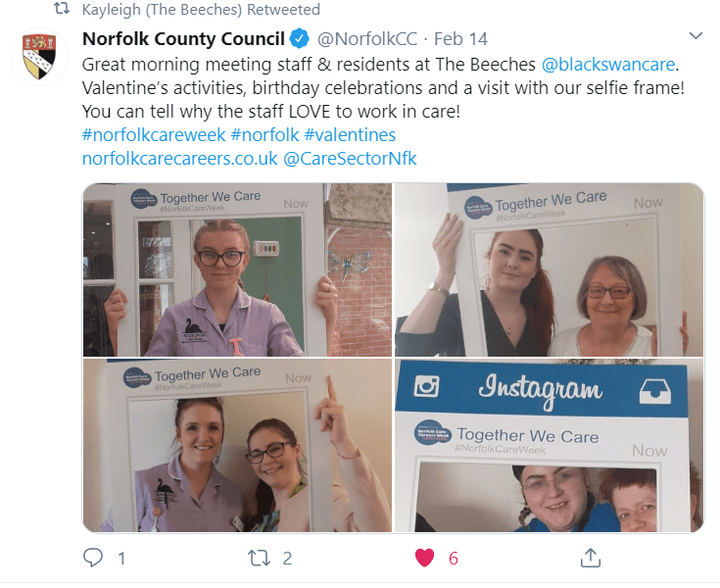Image resolution: width=720 pixels, height=588 pixels.
Task: Open the norfolkcarecareers.co.uk link
Action: coord(180,159)
